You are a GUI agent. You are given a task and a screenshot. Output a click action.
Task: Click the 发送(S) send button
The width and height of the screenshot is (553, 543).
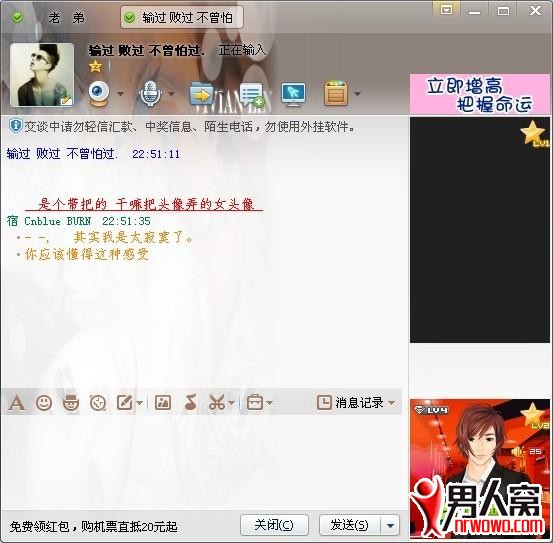(x=350, y=525)
